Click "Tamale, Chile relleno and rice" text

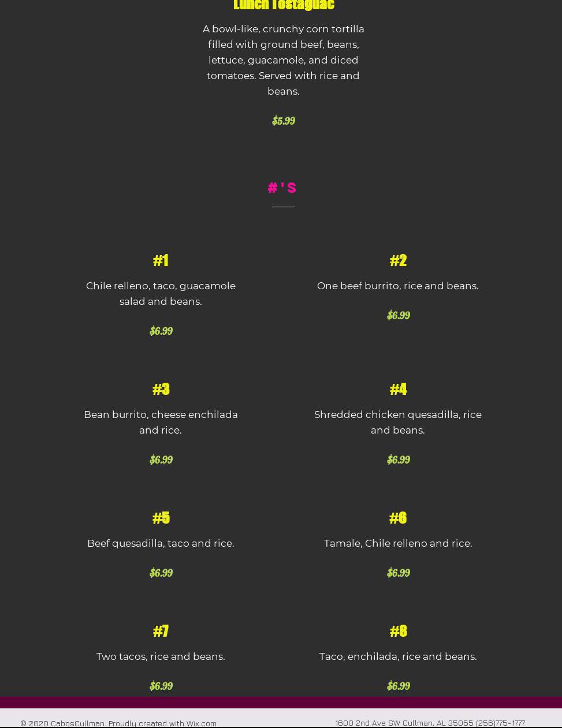[x=397, y=543]
